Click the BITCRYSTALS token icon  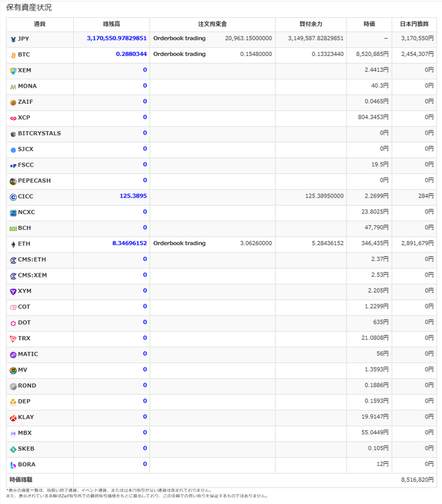pos(13,134)
